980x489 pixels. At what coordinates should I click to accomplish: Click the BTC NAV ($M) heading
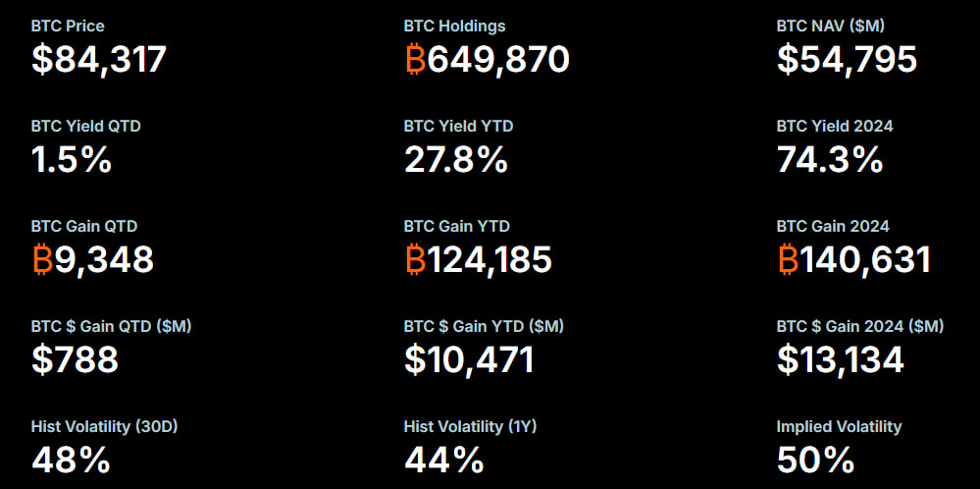pyautogui.click(x=830, y=26)
